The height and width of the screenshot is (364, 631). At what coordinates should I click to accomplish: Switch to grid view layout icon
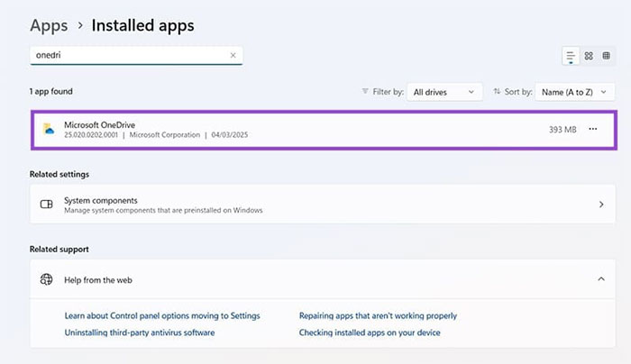[589, 56]
